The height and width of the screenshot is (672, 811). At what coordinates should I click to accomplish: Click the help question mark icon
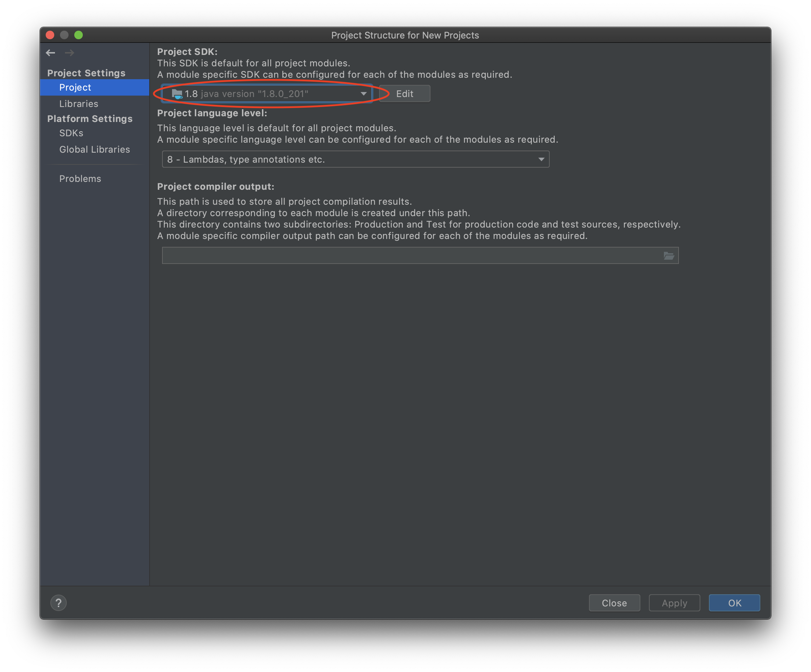click(58, 603)
